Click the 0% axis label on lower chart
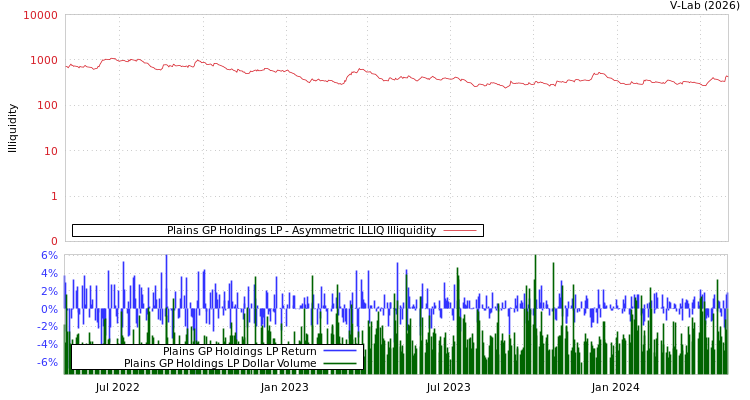This screenshot has height=400, width=750. coord(49,310)
